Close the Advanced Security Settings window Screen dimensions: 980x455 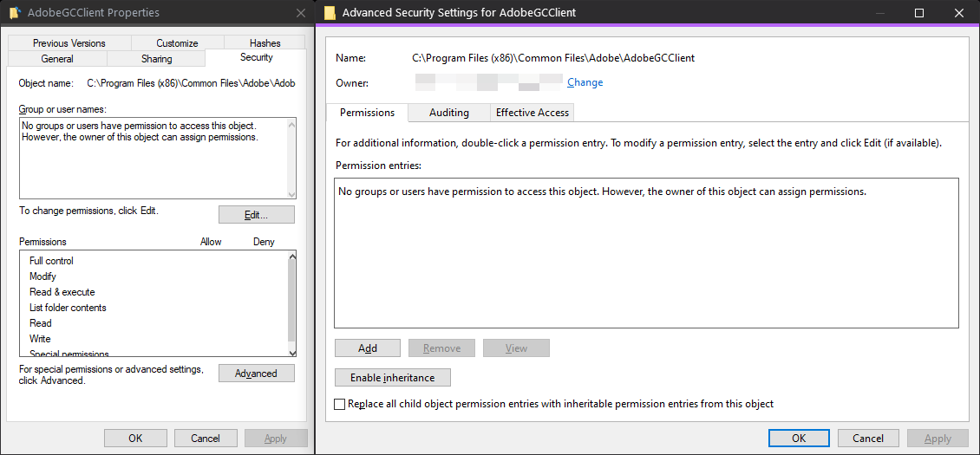(x=958, y=12)
